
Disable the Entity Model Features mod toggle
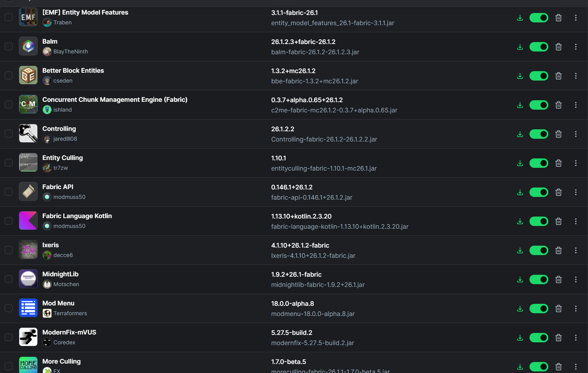[x=539, y=18]
